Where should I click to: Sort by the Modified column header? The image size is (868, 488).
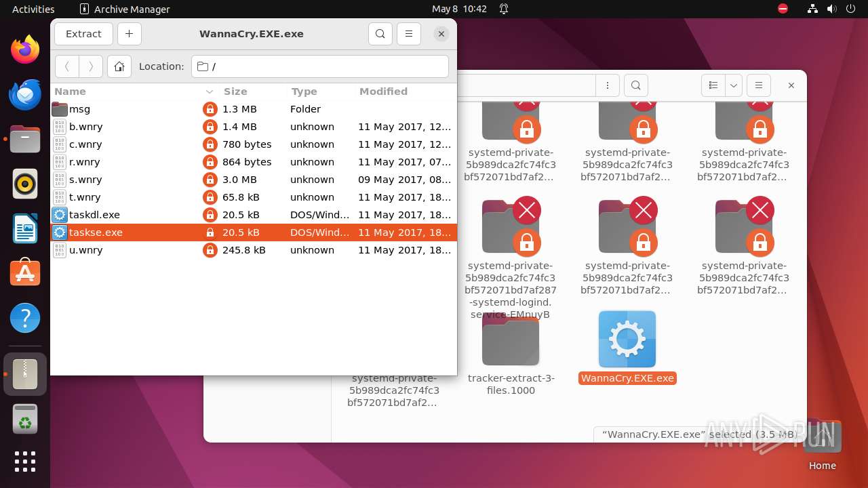pyautogui.click(x=406, y=91)
